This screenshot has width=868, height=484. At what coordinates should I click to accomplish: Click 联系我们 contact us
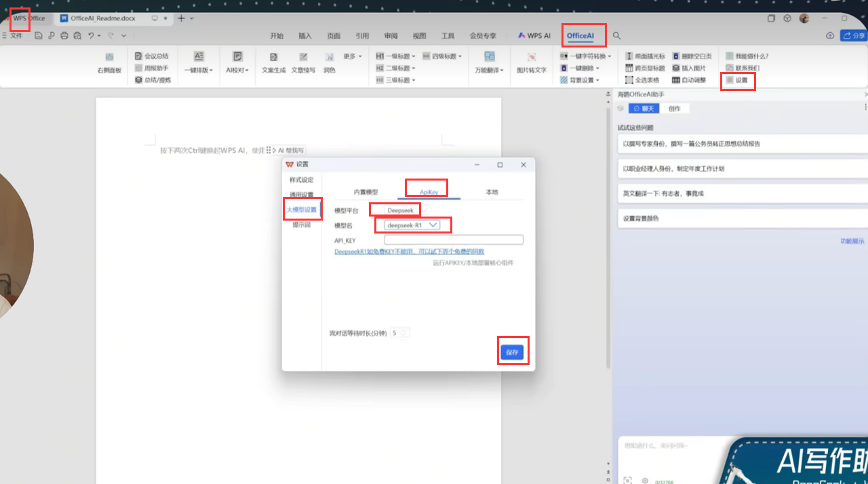[x=742, y=68]
